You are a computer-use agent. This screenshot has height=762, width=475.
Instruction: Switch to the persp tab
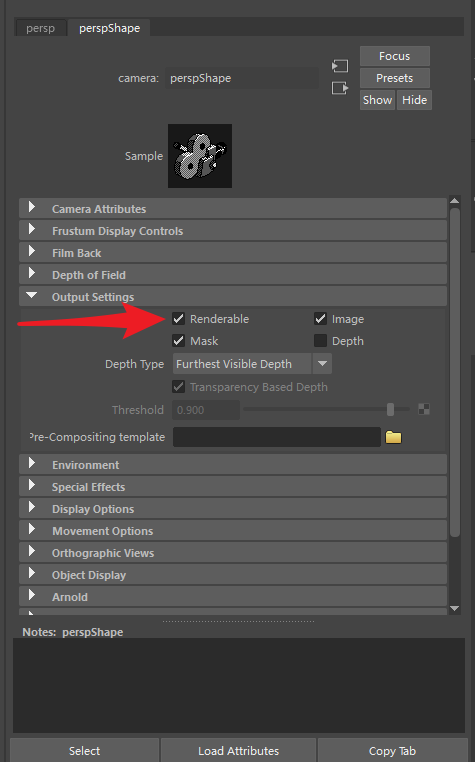click(x=40, y=28)
